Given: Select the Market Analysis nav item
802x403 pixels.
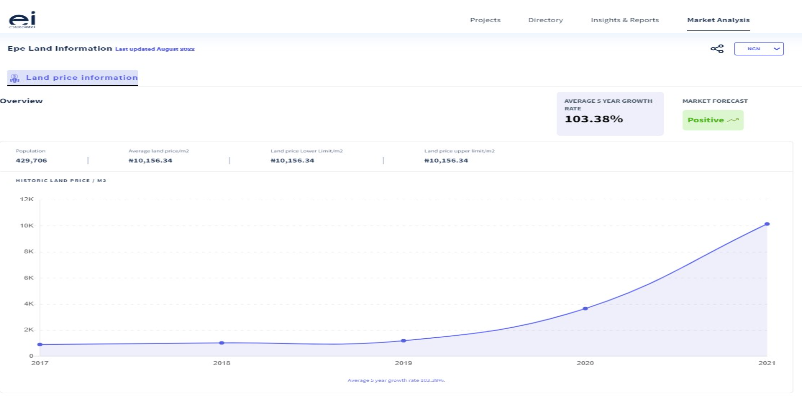Looking at the screenshot, I should (x=718, y=20).
